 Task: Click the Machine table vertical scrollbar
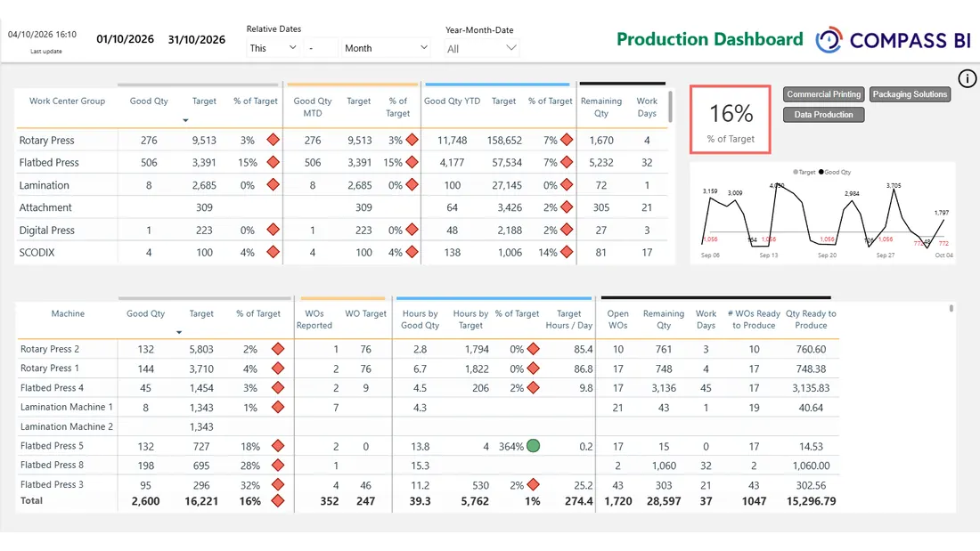[951, 309]
